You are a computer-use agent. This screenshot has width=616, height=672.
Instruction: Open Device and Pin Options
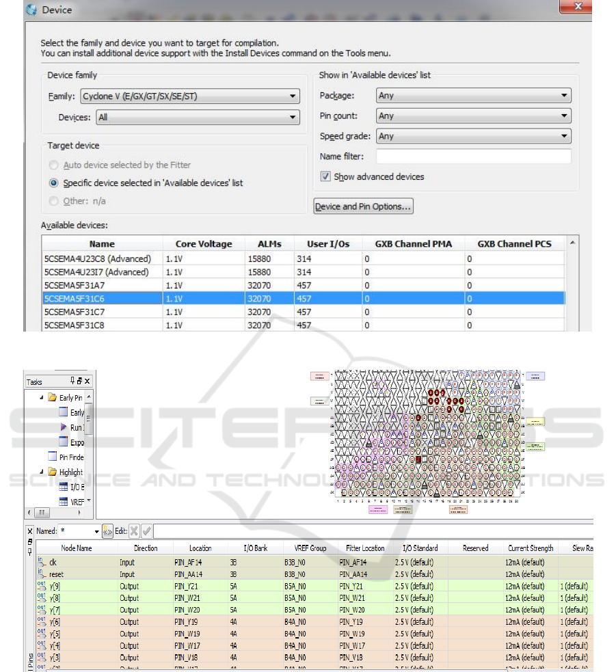(x=363, y=206)
